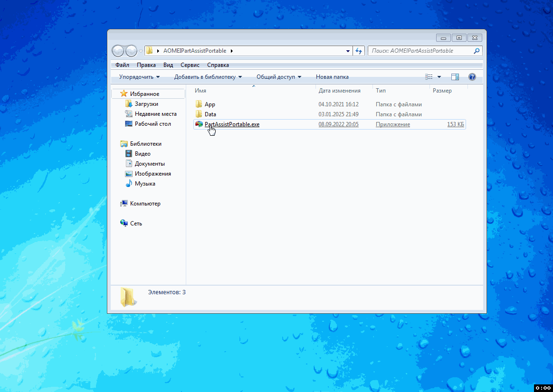Click the Сеть network icon

point(124,224)
